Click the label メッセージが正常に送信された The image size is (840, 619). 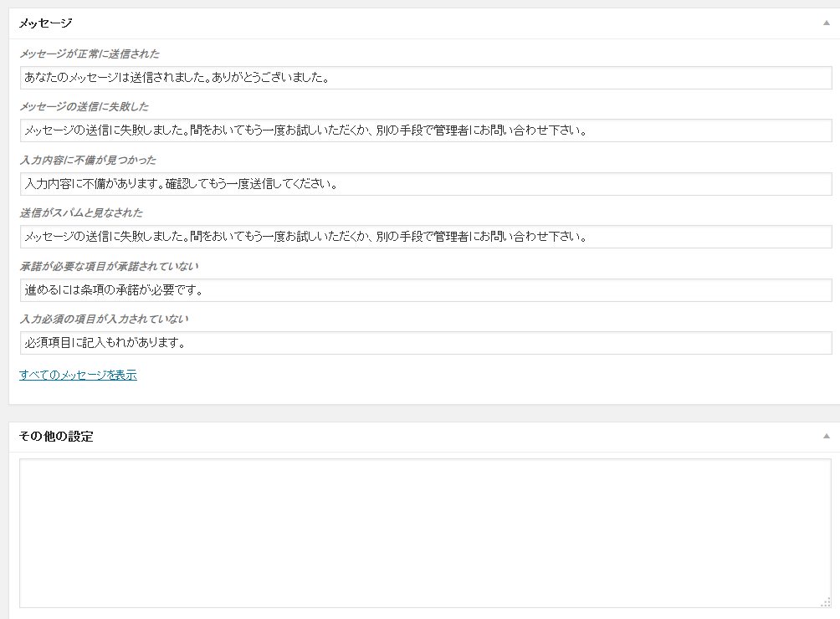[x=90, y=54]
